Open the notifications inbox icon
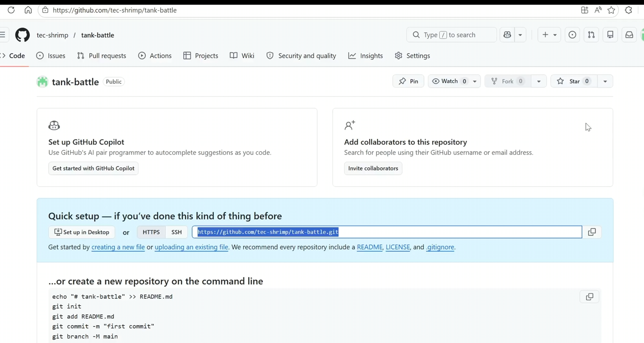The height and width of the screenshot is (343, 644). click(x=629, y=35)
